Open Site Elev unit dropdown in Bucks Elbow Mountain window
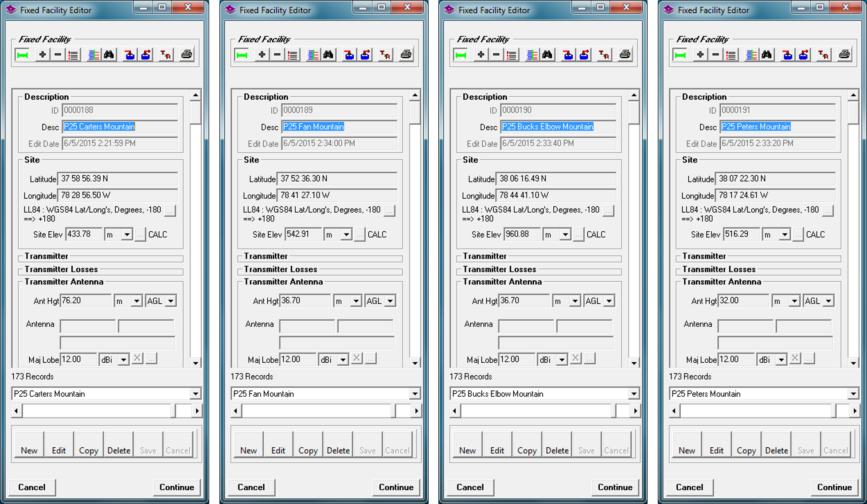 [565, 234]
